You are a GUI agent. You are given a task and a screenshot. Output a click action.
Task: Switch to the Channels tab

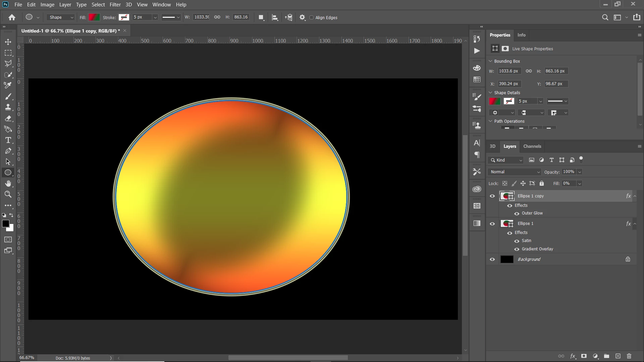click(532, 146)
